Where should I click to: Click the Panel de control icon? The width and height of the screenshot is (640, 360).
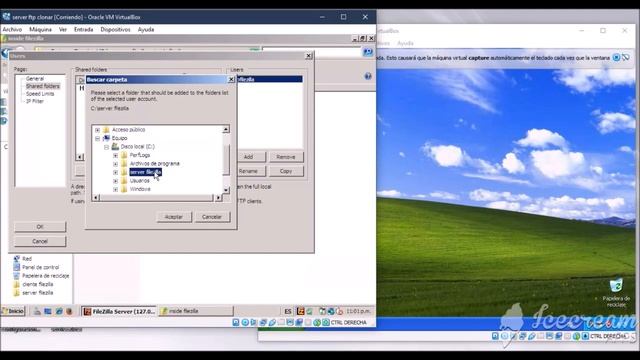[x=17, y=267]
